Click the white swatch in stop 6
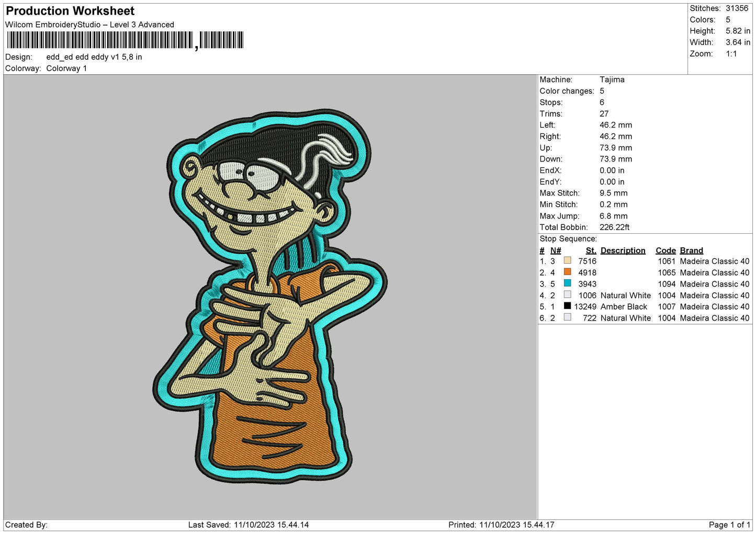The image size is (756, 534). 567,317
